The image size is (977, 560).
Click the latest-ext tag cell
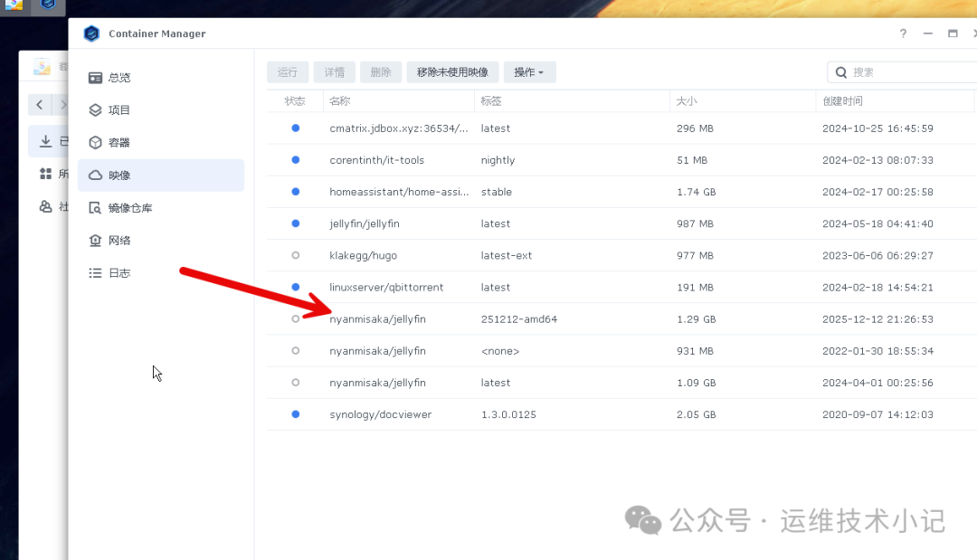506,255
